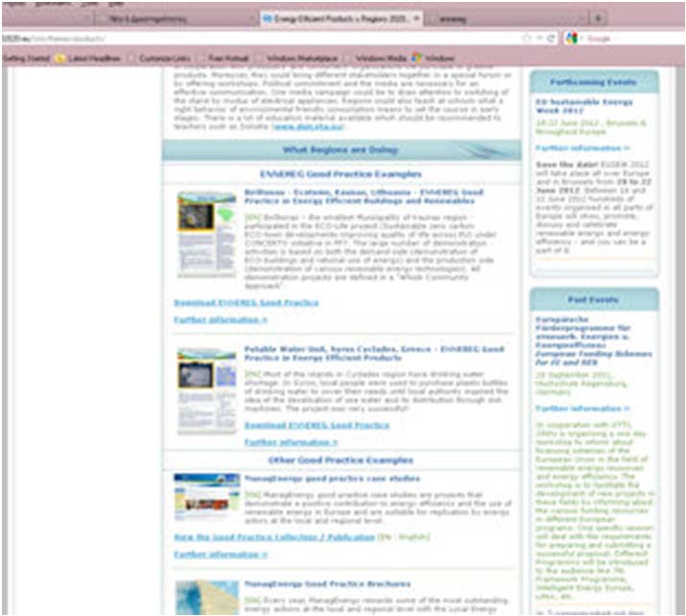Bookmark this page with the star icon

pyautogui.click(x=527, y=38)
